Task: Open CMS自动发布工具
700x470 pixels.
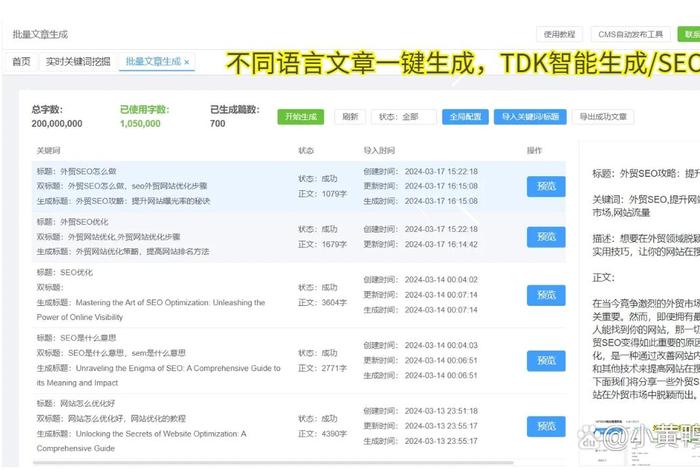Action: pyautogui.click(x=630, y=34)
